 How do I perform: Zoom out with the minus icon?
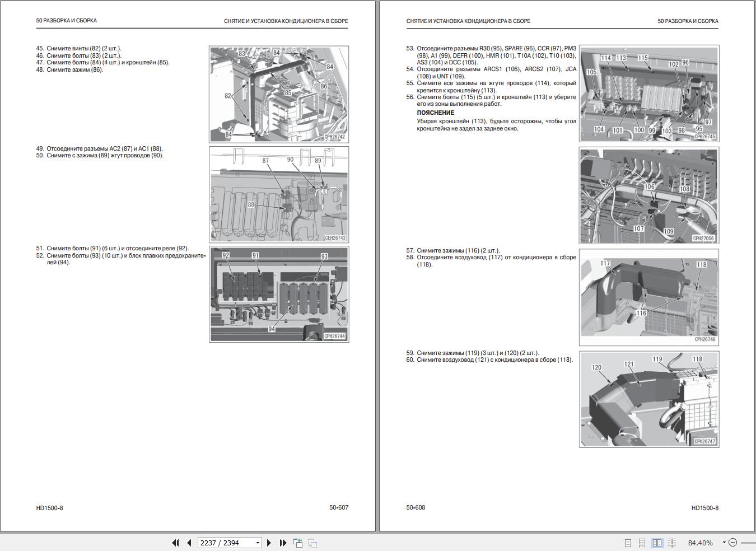[733, 542]
